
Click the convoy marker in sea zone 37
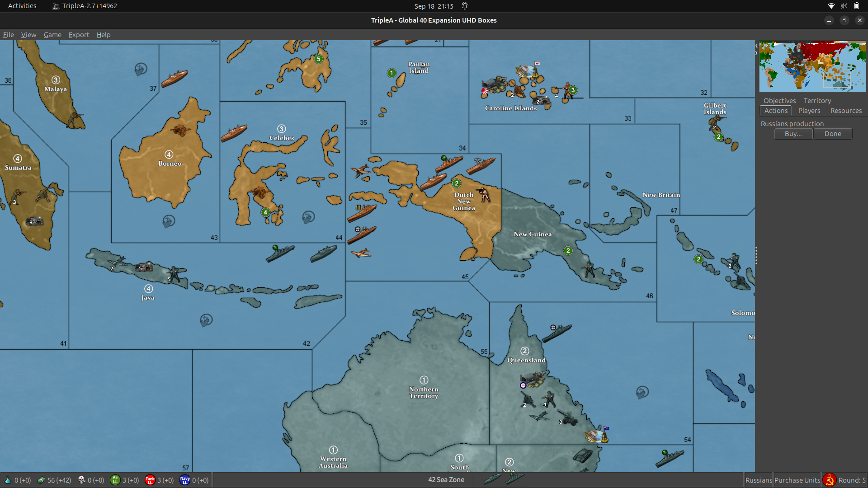141,69
